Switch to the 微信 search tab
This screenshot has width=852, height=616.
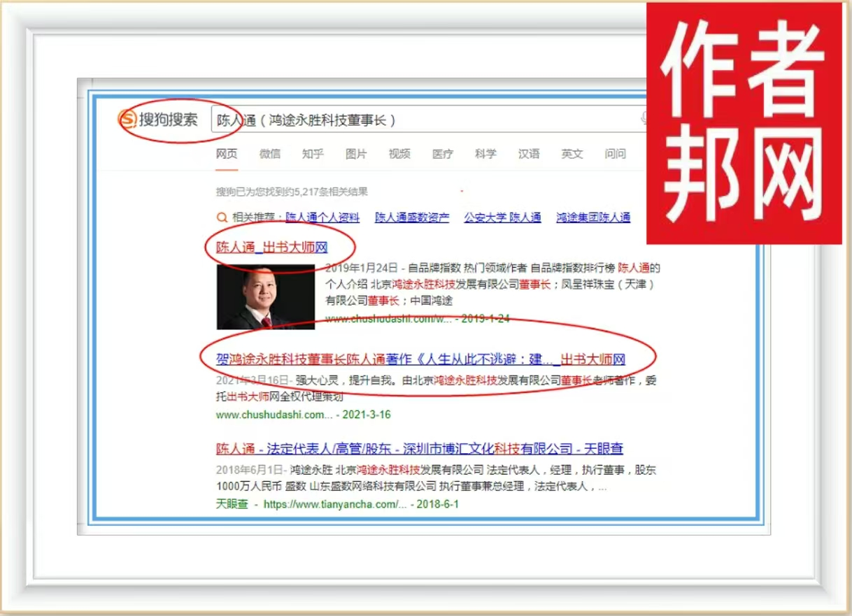pyautogui.click(x=270, y=154)
